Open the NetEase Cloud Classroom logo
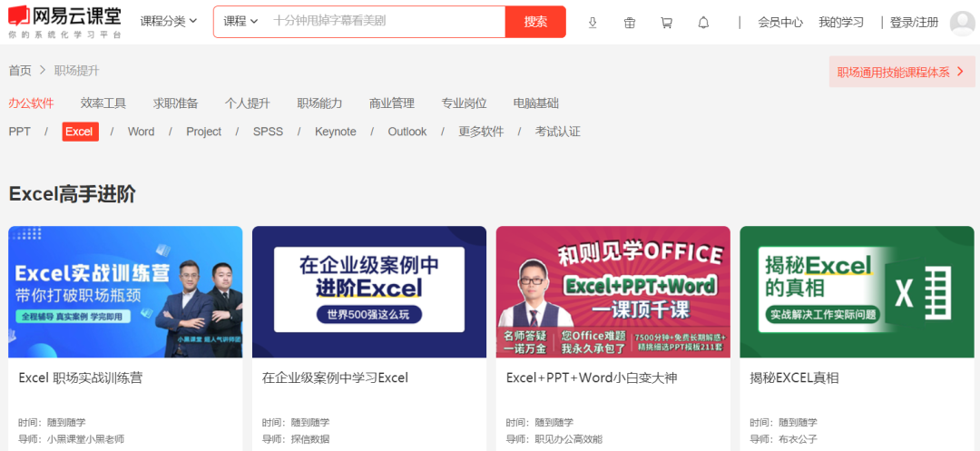 click(x=65, y=22)
